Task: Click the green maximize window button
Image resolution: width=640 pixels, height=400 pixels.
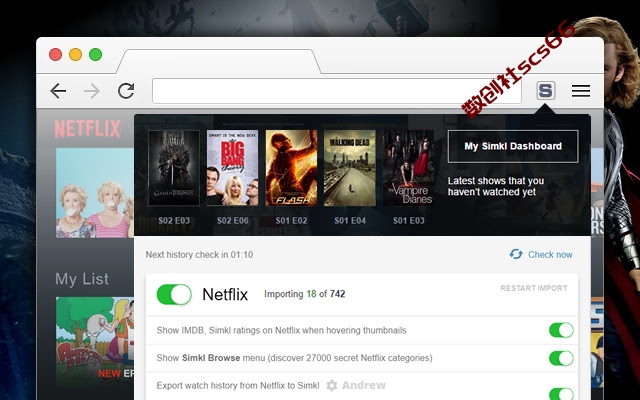Action: click(x=96, y=54)
